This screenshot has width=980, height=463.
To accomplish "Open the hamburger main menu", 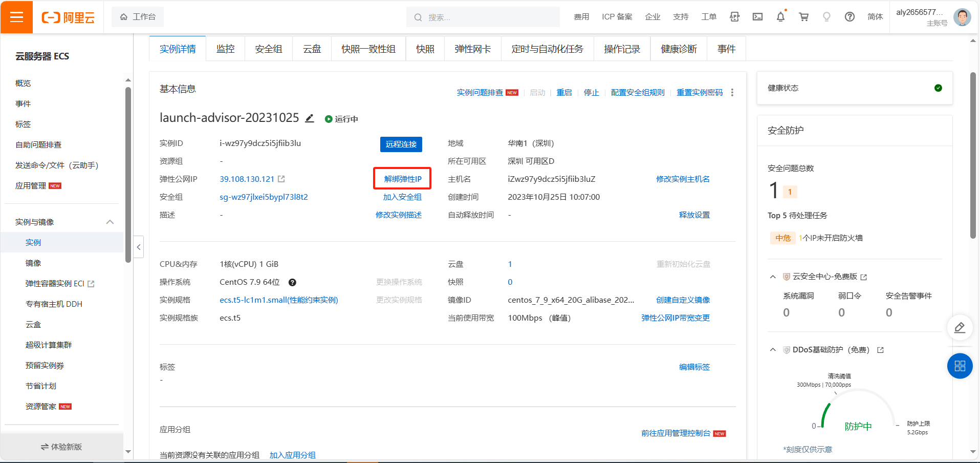I will (16, 17).
